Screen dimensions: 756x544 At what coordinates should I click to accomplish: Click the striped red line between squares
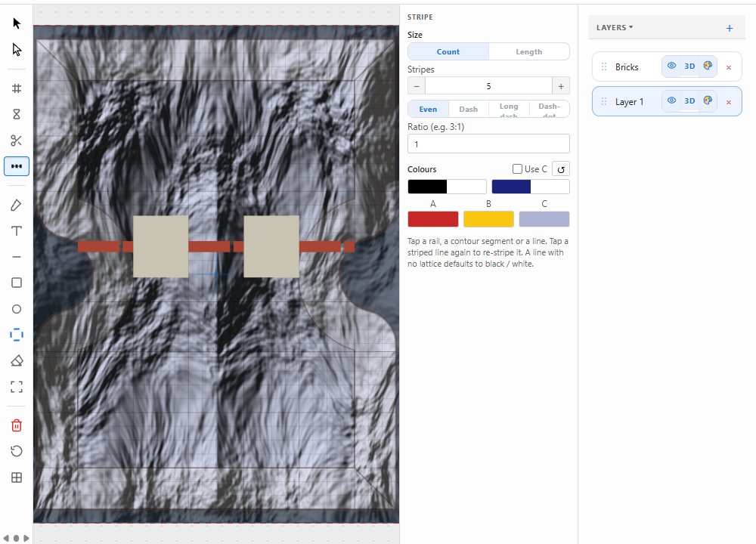[x=216, y=247]
